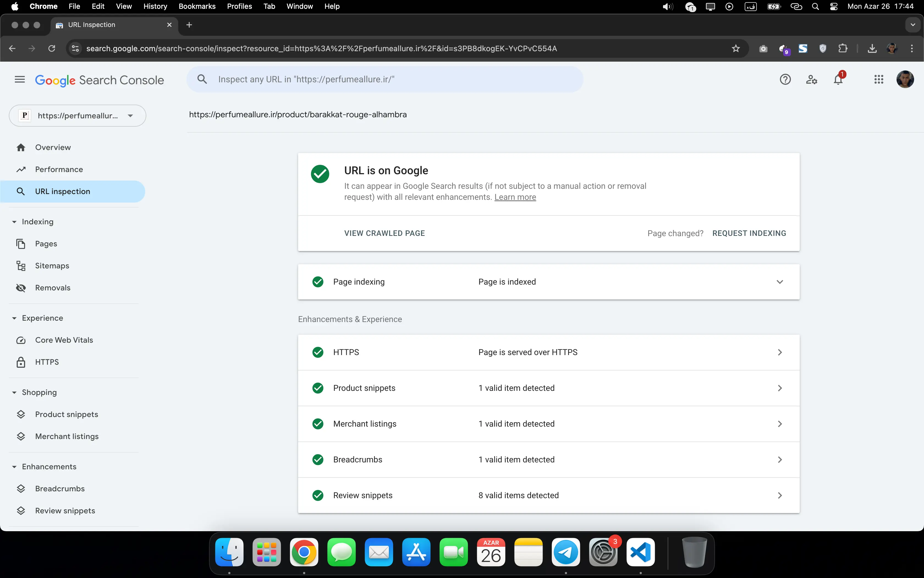This screenshot has height=578, width=924.
Task: Open Chrome downloads icon
Action: (x=872, y=48)
